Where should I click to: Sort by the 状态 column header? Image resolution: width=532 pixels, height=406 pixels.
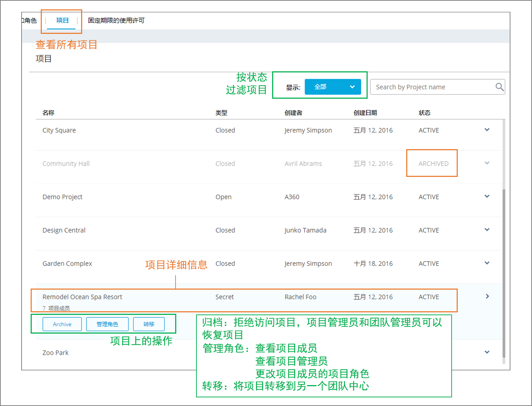(x=425, y=113)
